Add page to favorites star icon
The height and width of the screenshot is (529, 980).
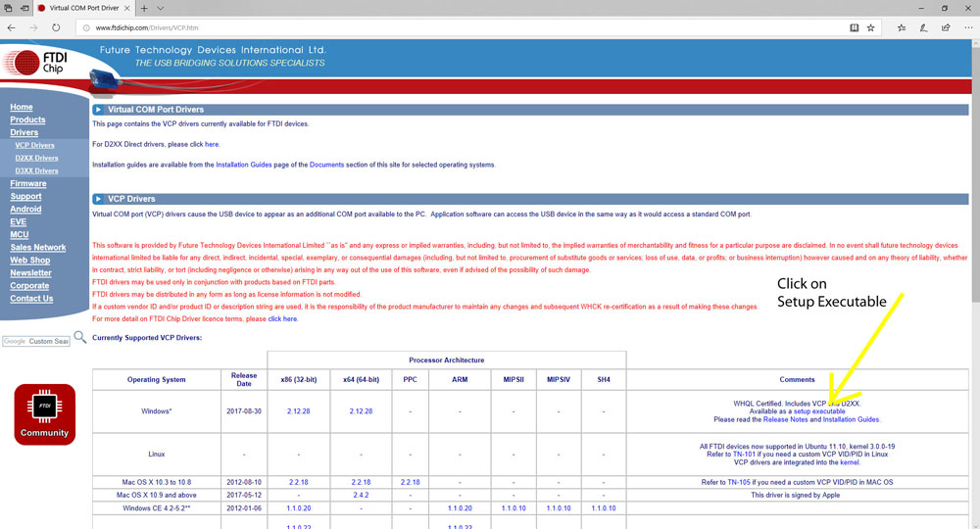[x=870, y=27]
